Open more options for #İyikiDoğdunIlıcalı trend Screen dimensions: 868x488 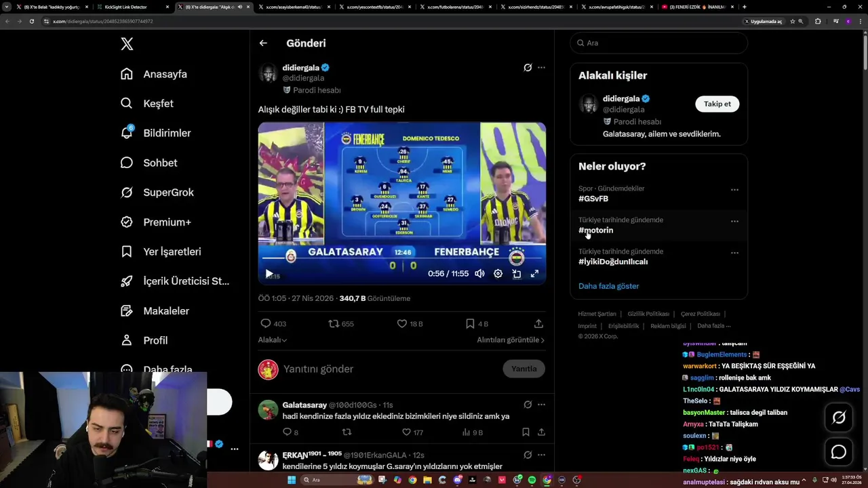[x=734, y=253]
